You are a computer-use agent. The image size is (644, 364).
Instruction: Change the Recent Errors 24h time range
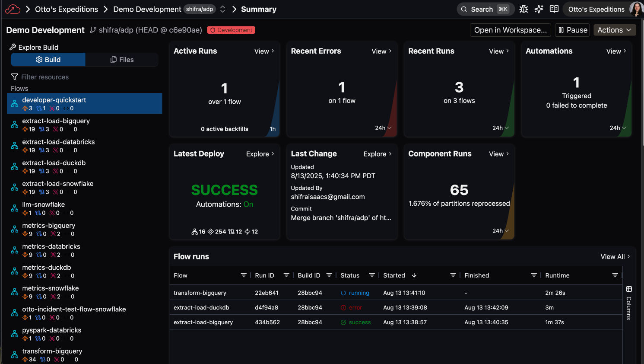point(383,128)
